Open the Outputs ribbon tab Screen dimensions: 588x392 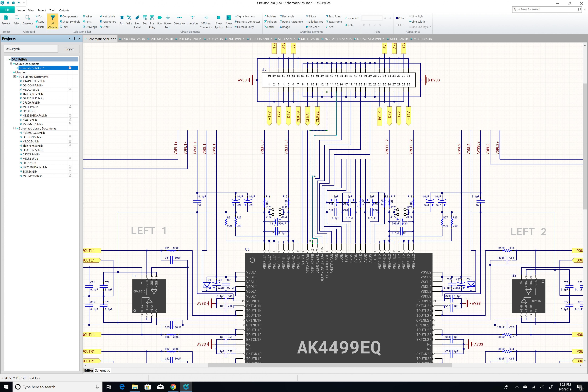pyautogui.click(x=64, y=10)
